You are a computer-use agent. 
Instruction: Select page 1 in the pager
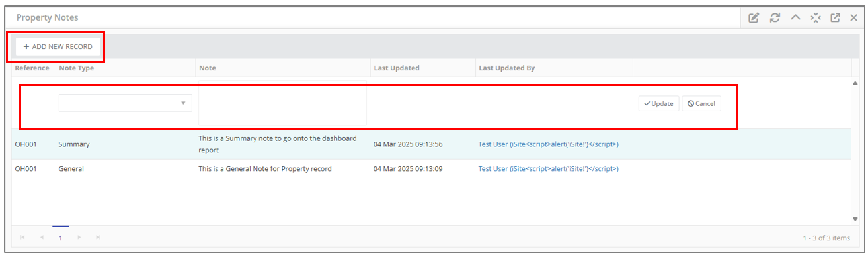click(x=60, y=238)
